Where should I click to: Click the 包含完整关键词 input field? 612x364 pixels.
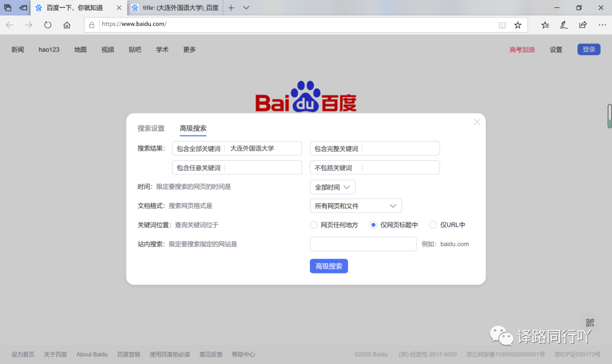[375, 148]
